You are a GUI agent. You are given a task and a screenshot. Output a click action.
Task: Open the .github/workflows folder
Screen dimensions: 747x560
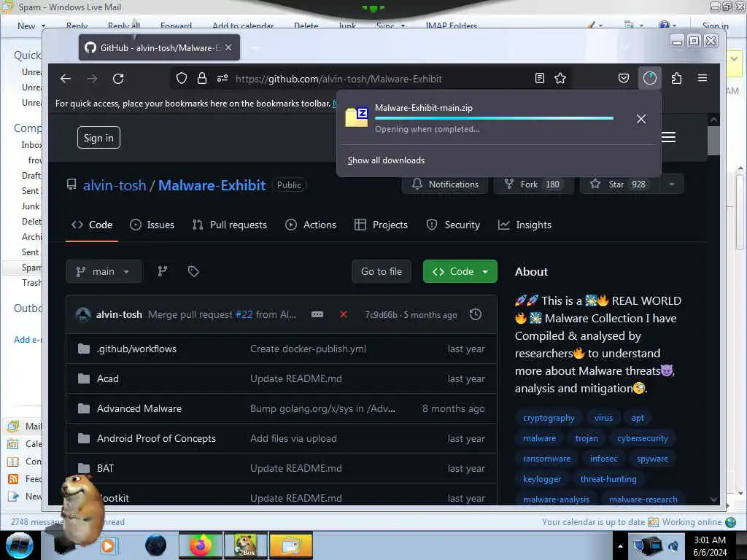click(x=136, y=349)
